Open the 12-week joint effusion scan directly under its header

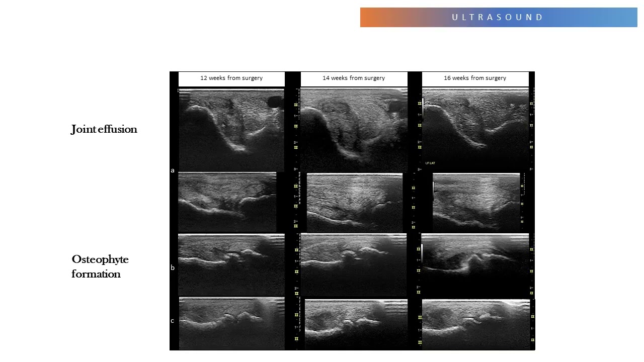pos(231,130)
